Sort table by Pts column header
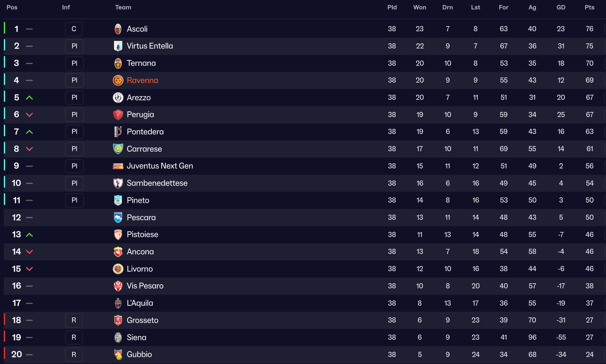The width and height of the screenshot is (606, 364). pyautogui.click(x=589, y=7)
